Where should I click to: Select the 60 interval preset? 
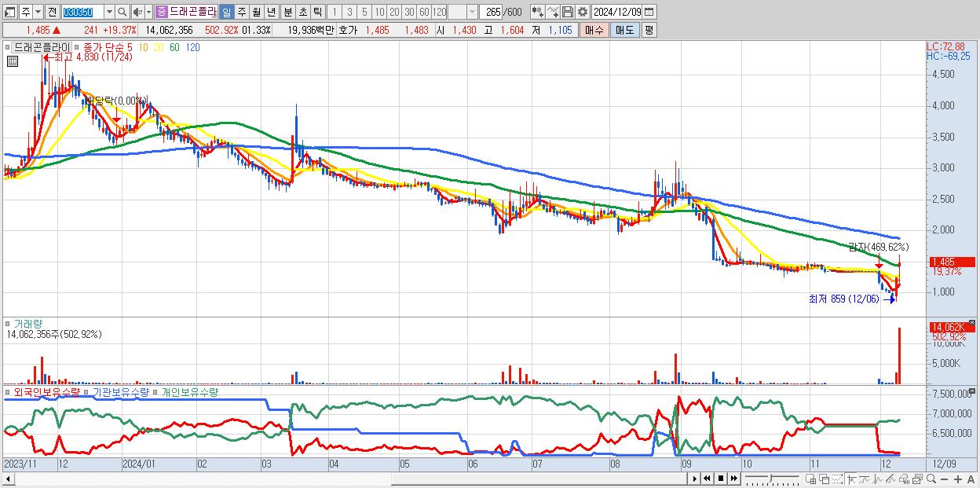pos(424,12)
